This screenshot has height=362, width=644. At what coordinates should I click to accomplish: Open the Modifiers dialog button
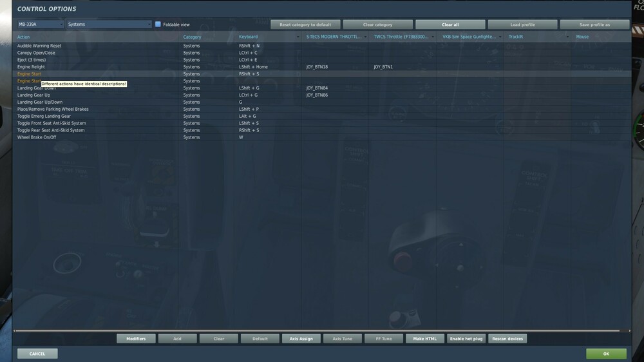tap(136, 339)
